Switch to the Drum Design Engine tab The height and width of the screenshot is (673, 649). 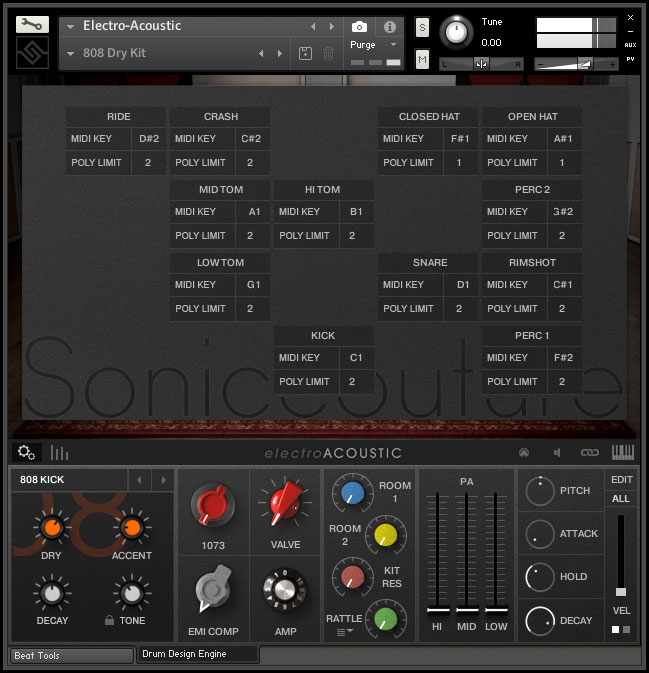(x=198, y=654)
